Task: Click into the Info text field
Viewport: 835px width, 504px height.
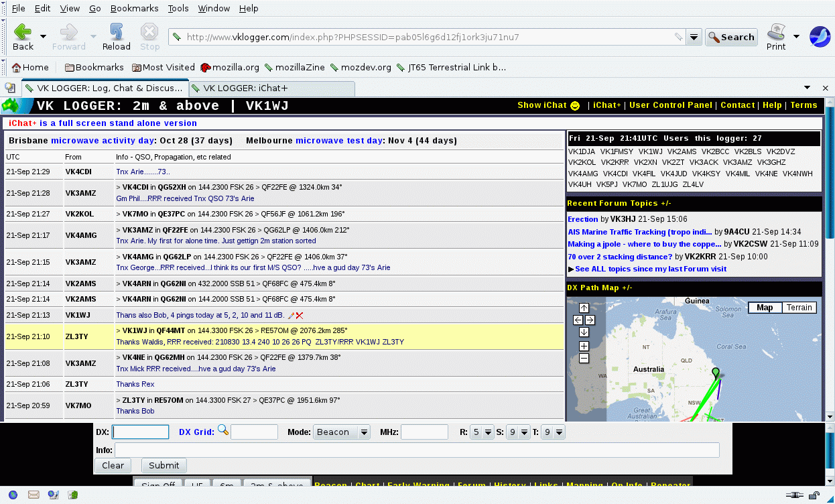Action: click(x=417, y=450)
